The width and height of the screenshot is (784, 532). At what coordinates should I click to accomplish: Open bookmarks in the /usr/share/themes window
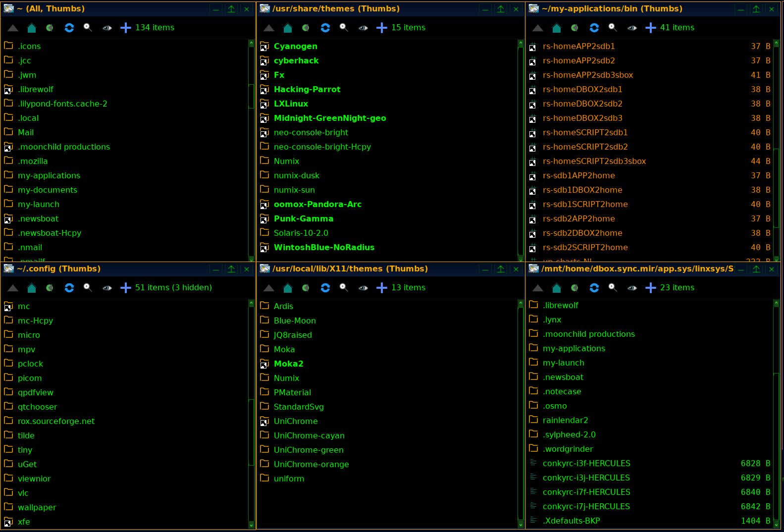pos(306,28)
